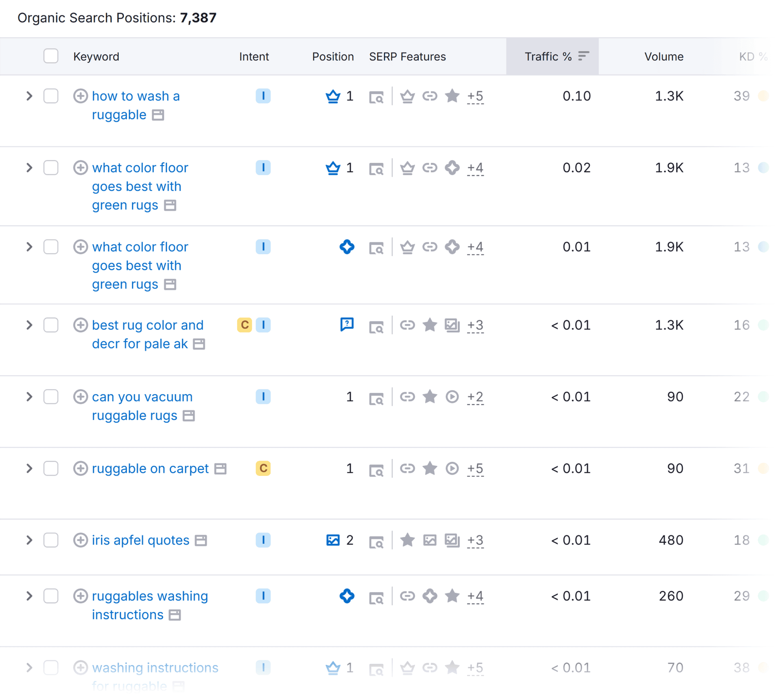This screenshot has height=700, width=781.
Task: Click page preview icon after 'ruggable on carpet'
Action: [x=220, y=469]
